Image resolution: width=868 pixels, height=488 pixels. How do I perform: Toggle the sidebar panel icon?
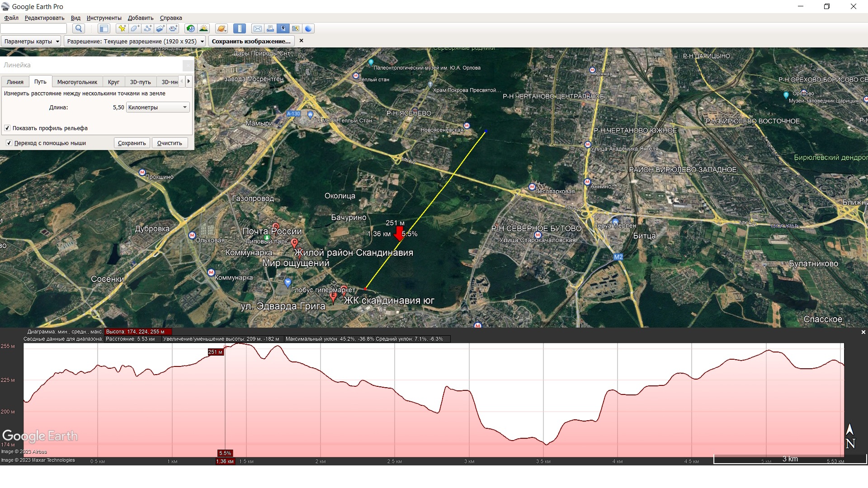[104, 28]
